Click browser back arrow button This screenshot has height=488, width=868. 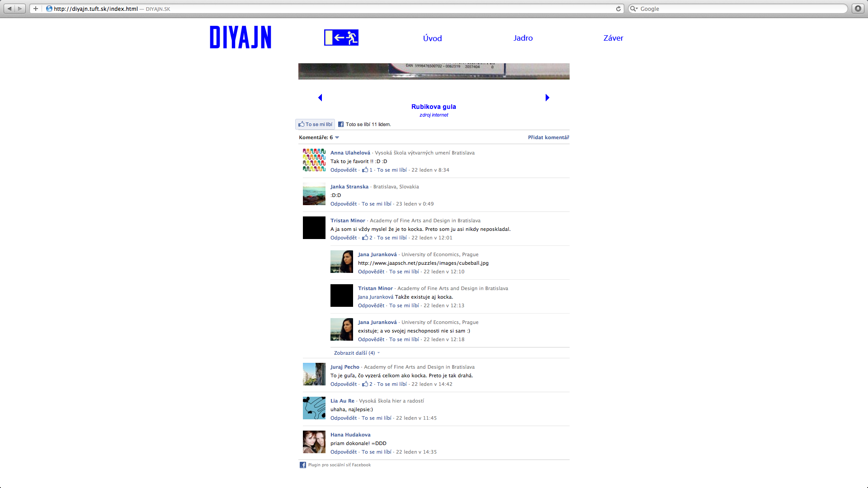pos(9,9)
